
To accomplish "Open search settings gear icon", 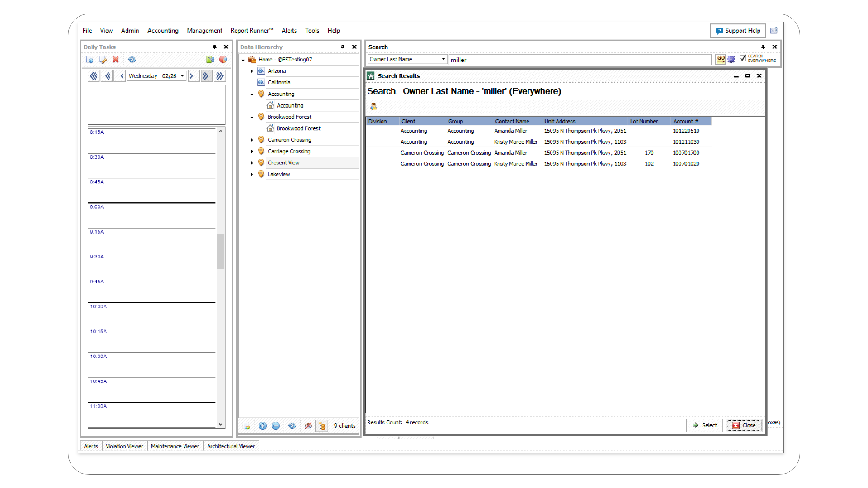I will (731, 59).
